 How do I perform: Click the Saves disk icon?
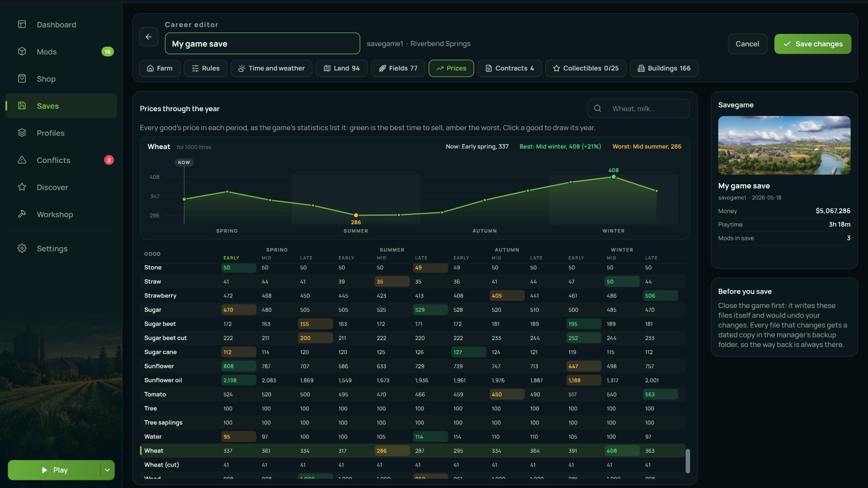coord(22,106)
